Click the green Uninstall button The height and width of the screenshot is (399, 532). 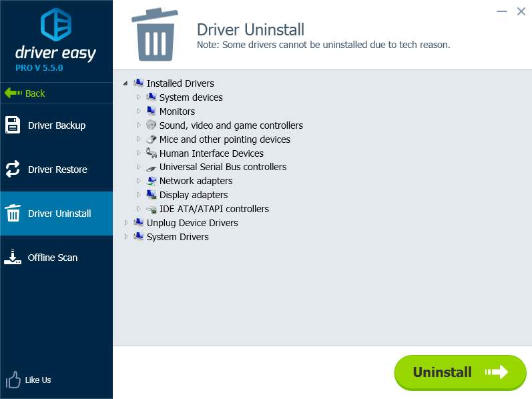[460, 372]
